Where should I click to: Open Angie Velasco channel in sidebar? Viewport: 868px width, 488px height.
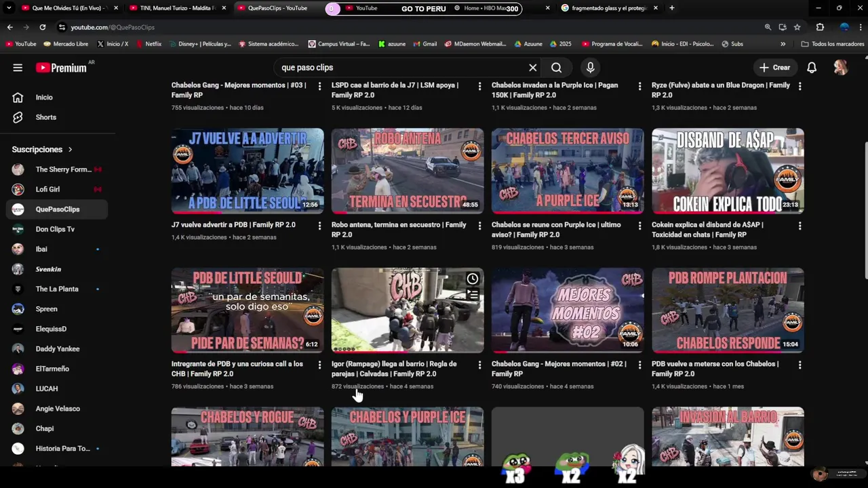pos(57,409)
